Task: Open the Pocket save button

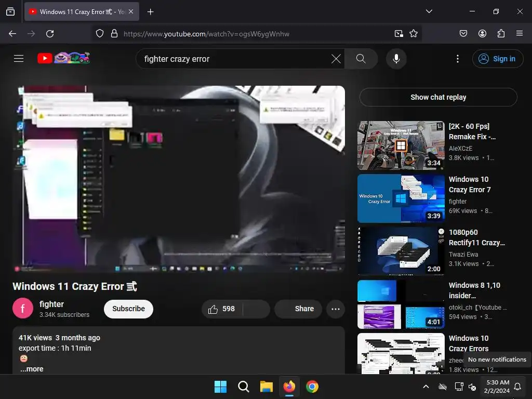Action: [463, 33]
